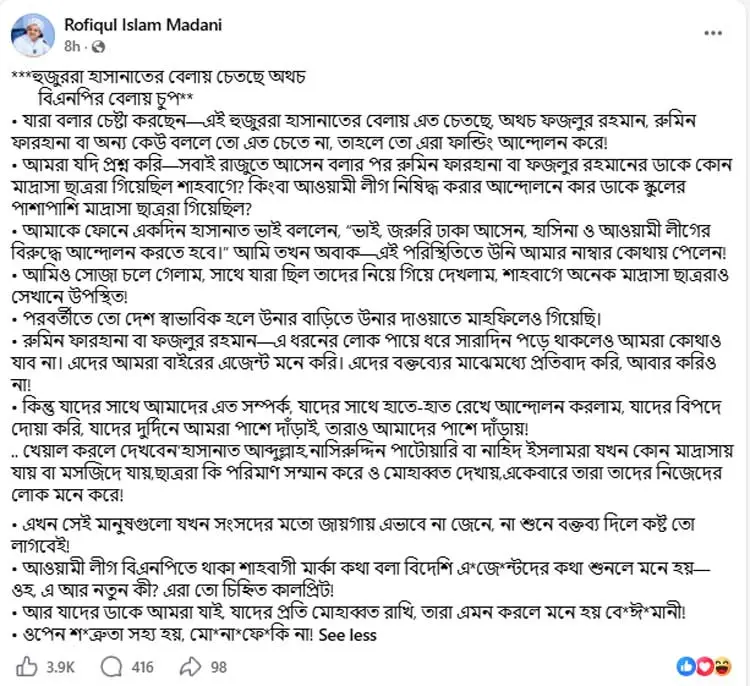The image size is (750, 686).
Task: Click the paragraph beginning আমাকে ফোনে একদিন
Action: coord(369,242)
